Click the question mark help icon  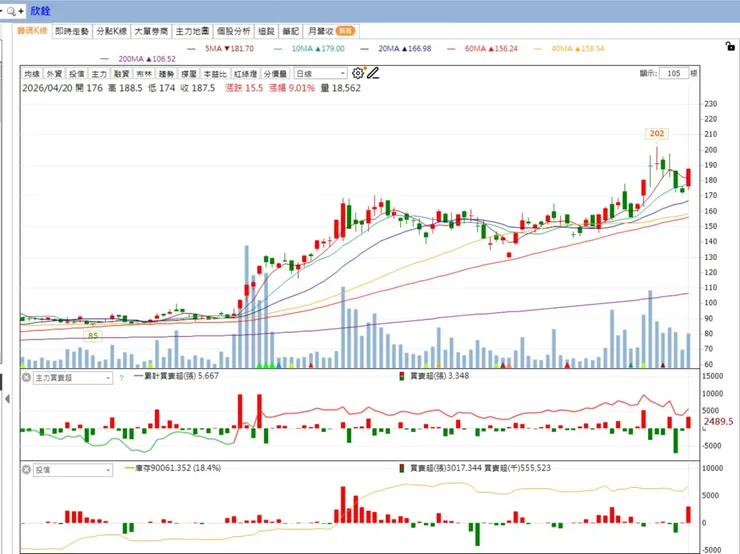121,378
